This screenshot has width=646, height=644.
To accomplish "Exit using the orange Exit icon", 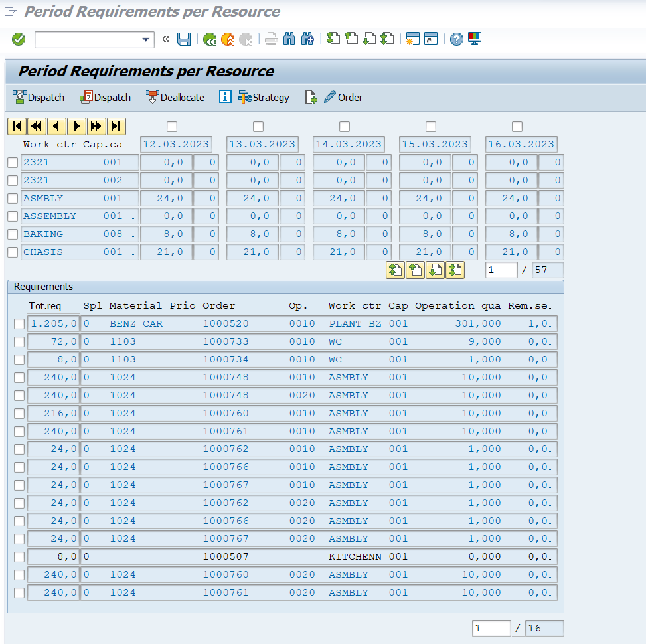I will tap(228, 39).
